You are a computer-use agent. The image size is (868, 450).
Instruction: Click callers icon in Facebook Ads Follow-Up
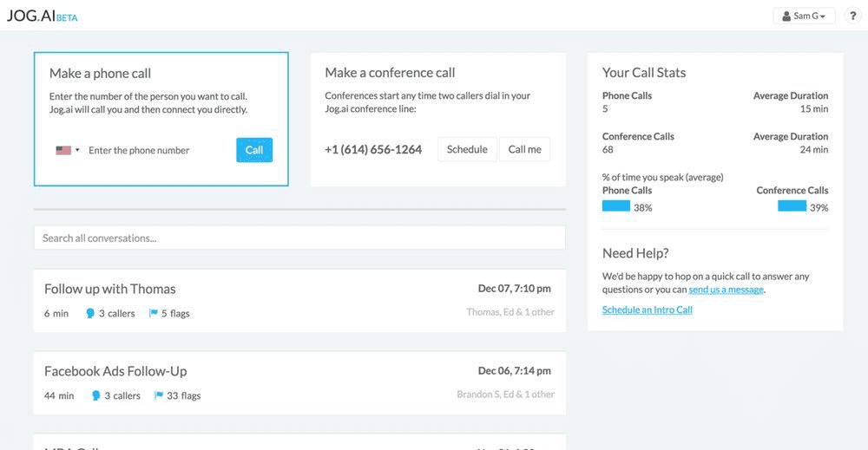coord(95,396)
